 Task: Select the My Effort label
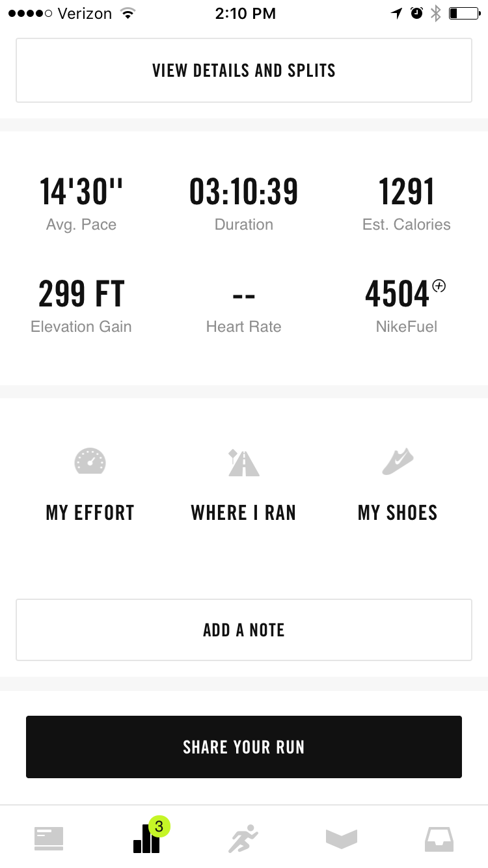point(90,513)
